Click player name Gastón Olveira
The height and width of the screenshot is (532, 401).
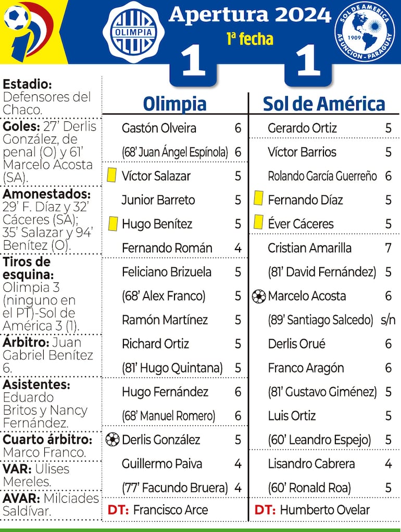[x=159, y=128]
